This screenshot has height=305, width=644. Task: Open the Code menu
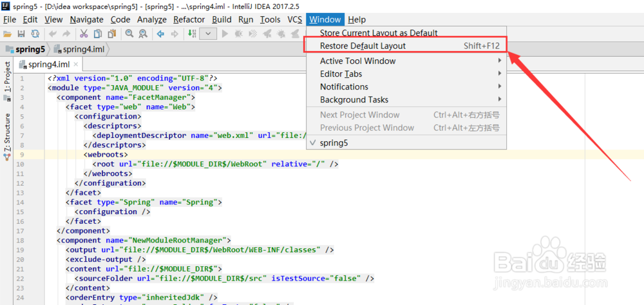pos(120,19)
